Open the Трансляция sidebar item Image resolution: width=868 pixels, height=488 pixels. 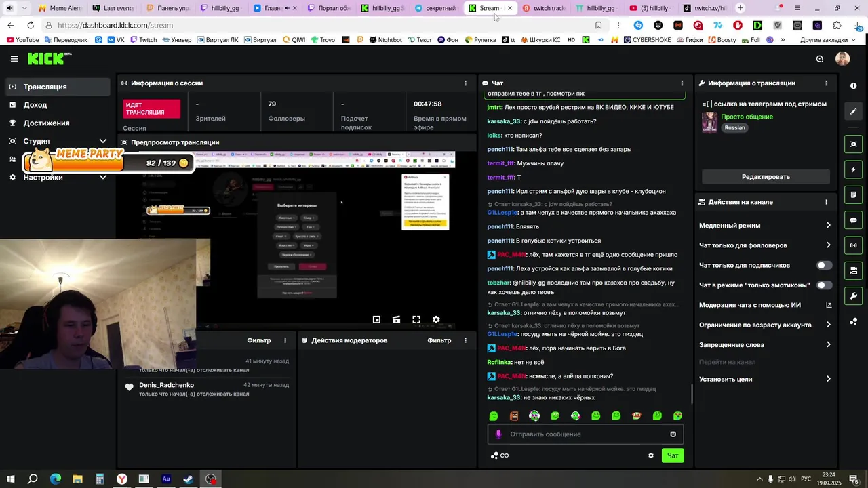click(57, 87)
